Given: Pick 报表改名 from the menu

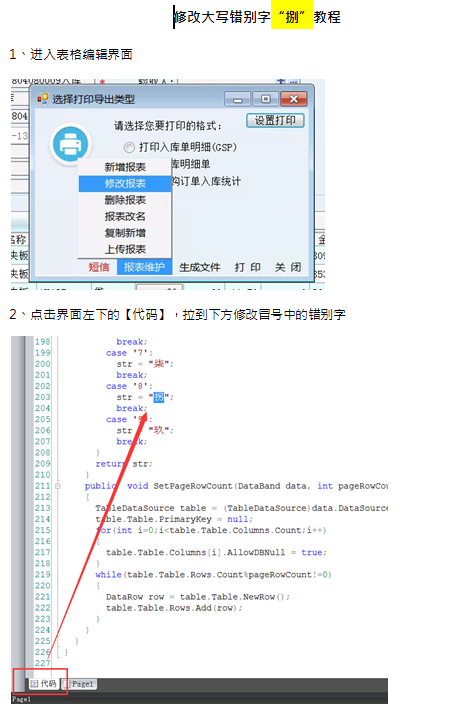Looking at the screenshot, I should click(x=125, y=217).
